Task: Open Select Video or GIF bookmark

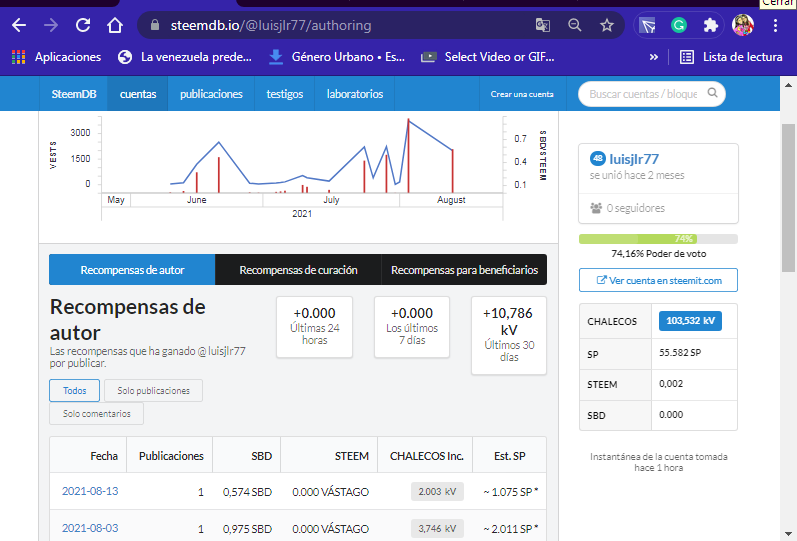Action: point(487,57)
